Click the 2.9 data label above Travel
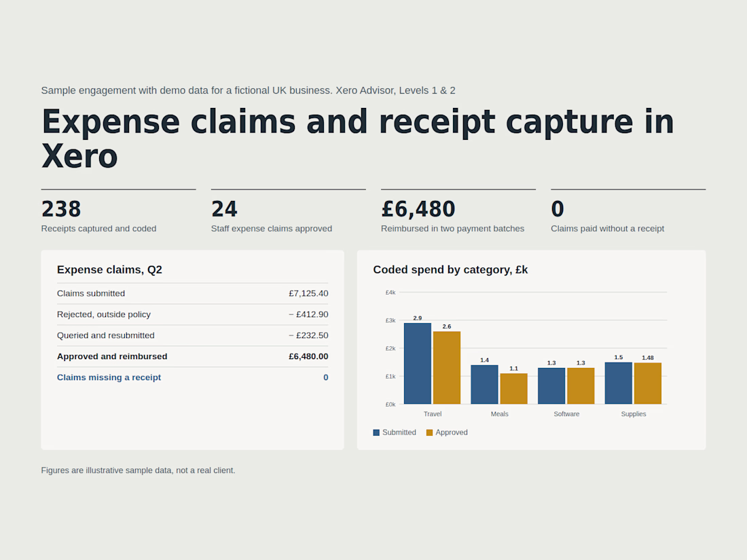The image size is (747, 560). (418, 318)
